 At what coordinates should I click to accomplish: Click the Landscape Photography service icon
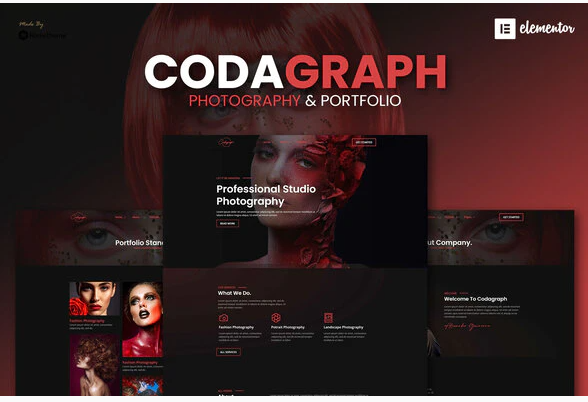[328, 318]
